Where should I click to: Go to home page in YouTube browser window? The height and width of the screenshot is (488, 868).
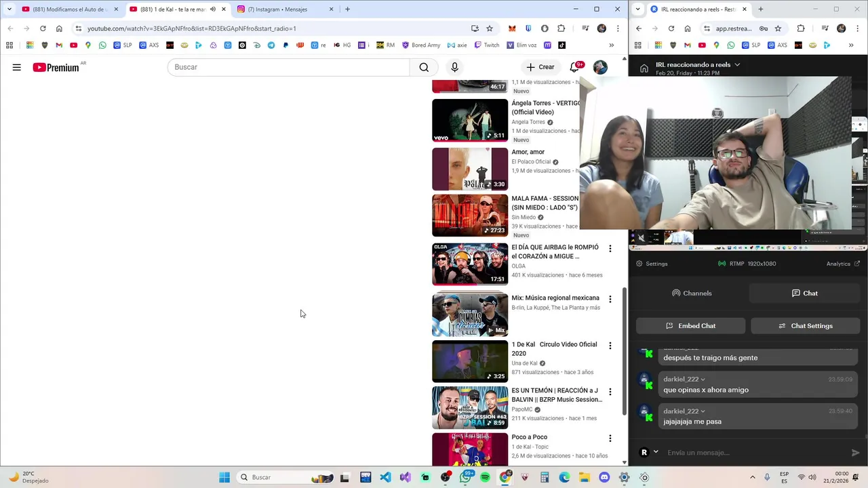point(59,28)
